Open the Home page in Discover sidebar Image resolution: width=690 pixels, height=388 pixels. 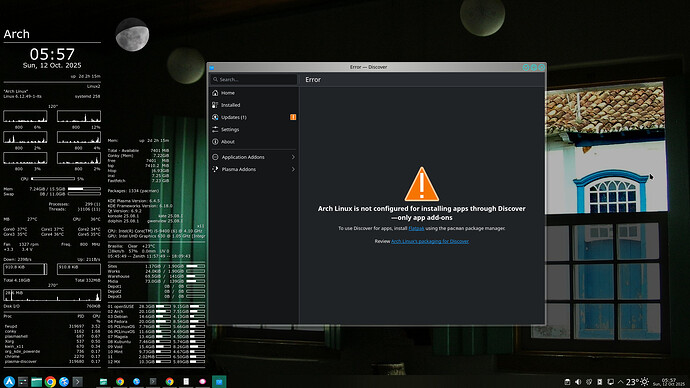(254, 93)
